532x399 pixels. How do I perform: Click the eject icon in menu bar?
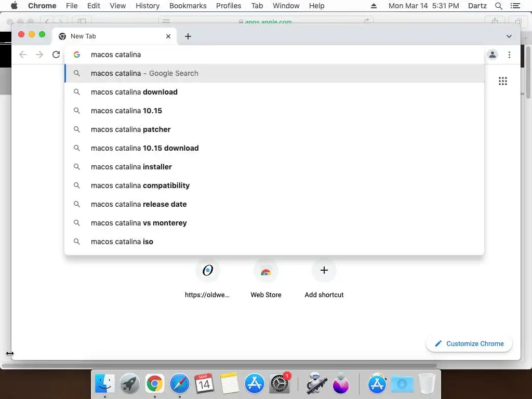tap(374, 6)
